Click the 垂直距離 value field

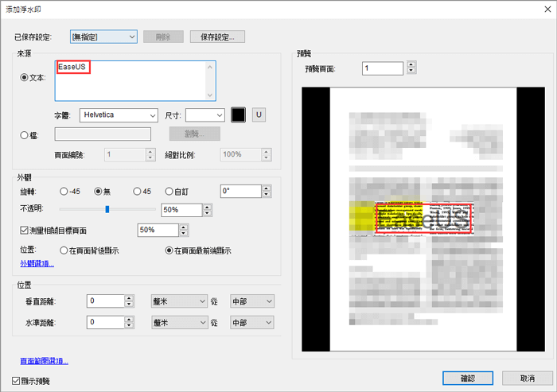pyautogui.click(x=106, y=301)
